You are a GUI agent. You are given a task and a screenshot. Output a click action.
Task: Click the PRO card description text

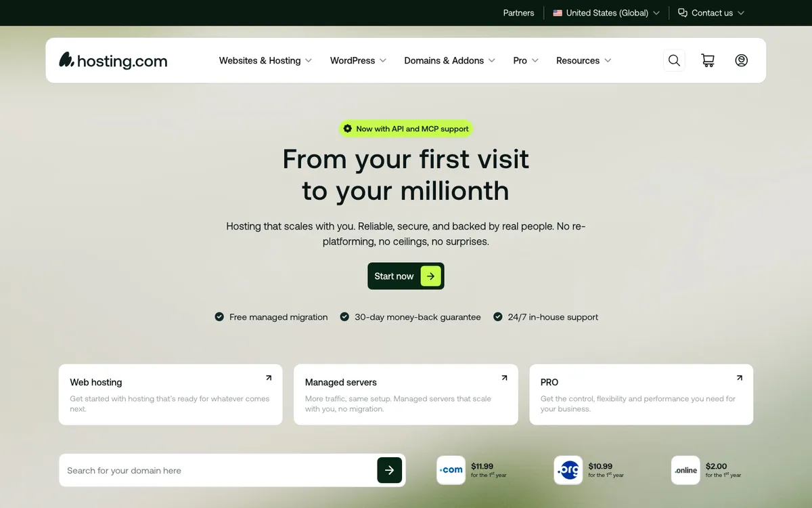coord(638,404)
